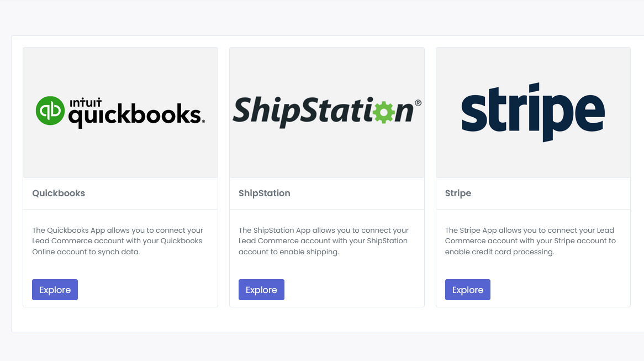The image size is (644, 361).
Task: Select the Quickbooks card title
Action: coord(59,193)
